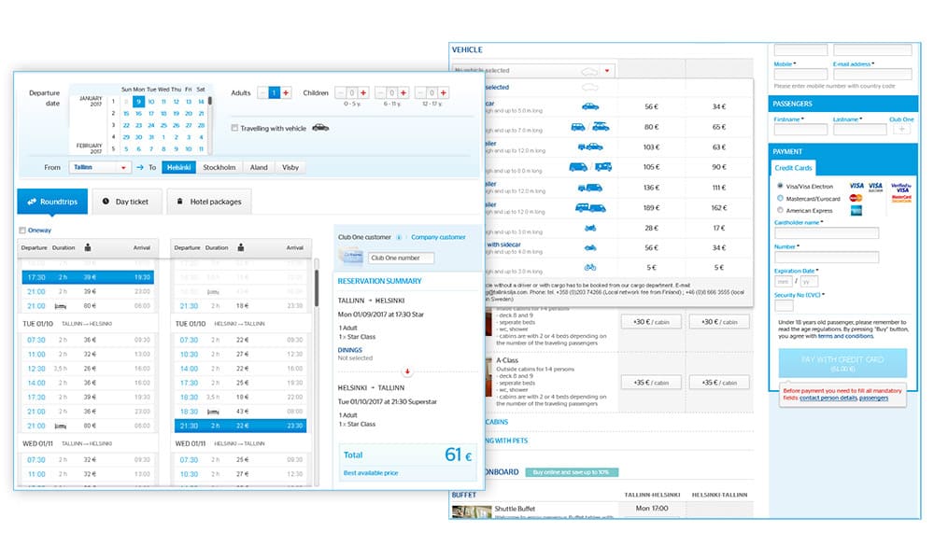Select the Visa/Visa Electron radio button

(780, 186)
